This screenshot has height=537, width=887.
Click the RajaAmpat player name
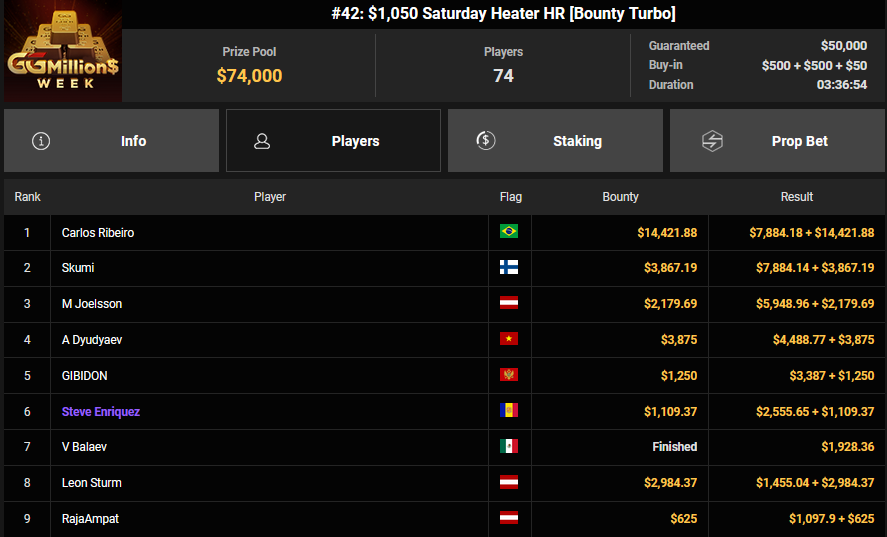point(91,519)
